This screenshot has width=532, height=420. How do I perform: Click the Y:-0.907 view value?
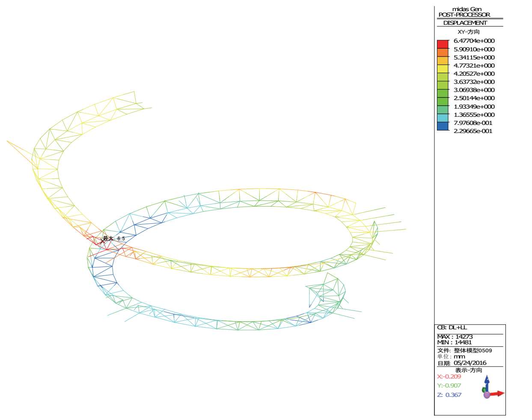coord(449,385)
